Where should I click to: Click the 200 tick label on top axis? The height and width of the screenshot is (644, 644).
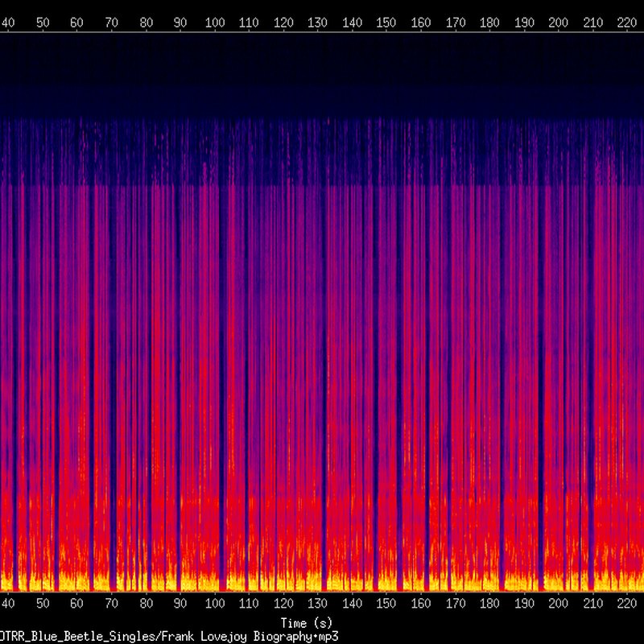coord(559,23)
